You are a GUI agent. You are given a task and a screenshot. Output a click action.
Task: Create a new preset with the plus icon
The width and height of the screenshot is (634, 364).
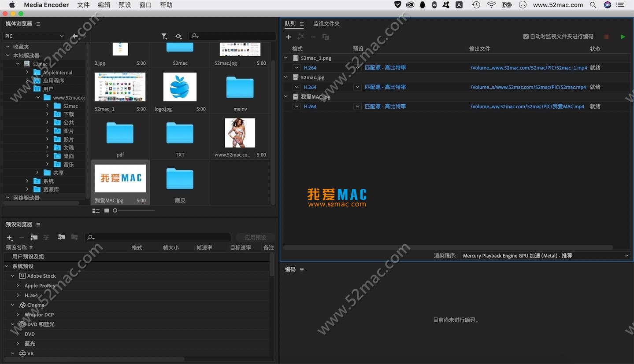[10, 238]
